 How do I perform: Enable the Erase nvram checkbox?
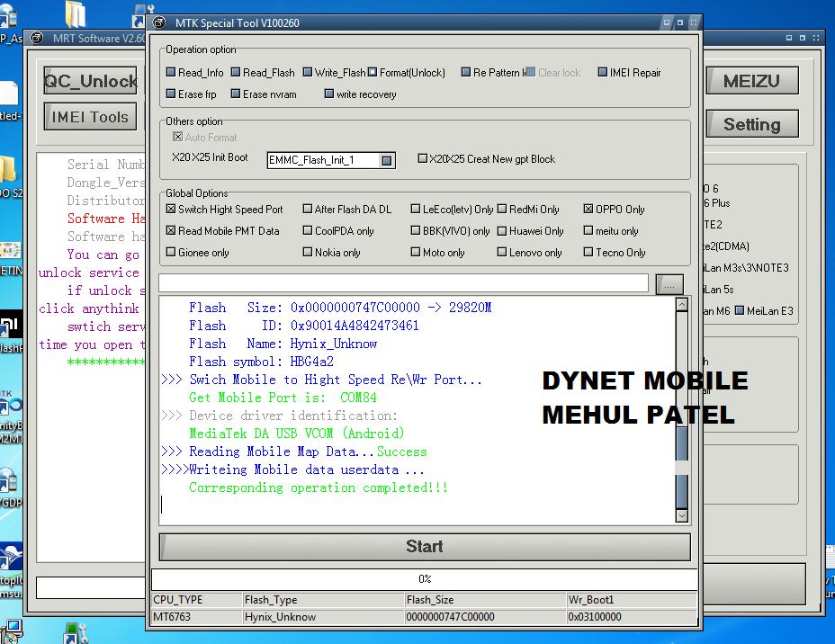point(236,94)
